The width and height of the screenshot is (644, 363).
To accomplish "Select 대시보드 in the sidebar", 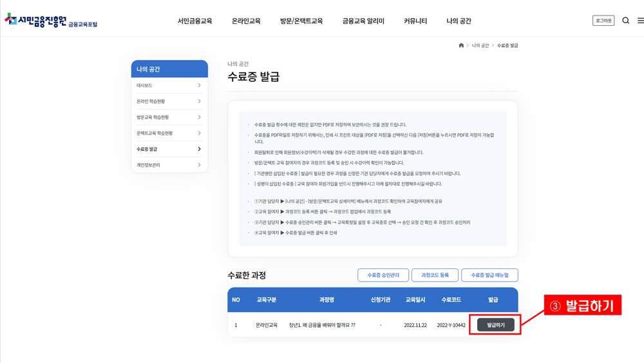I will click(144, 86).
